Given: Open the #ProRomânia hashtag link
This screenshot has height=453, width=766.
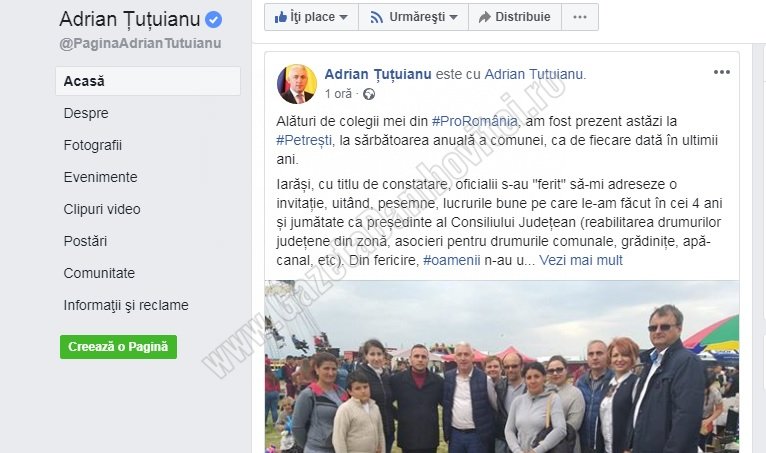Looking at the screenshot, I should coord(474,121).
